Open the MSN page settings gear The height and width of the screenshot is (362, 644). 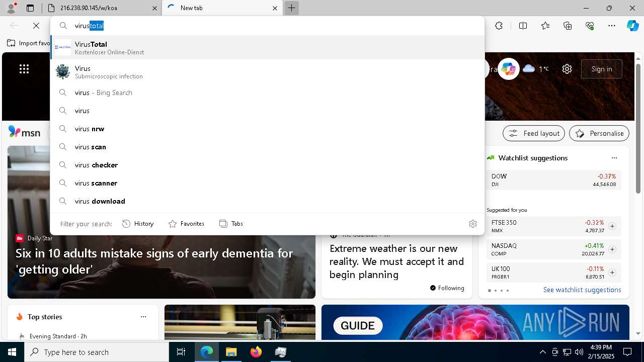click(x=567, y=69)
